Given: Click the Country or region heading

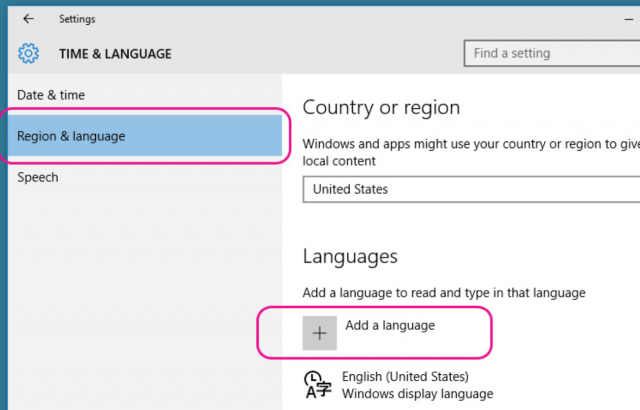Looking at the screenshot, I should [381, 108].
